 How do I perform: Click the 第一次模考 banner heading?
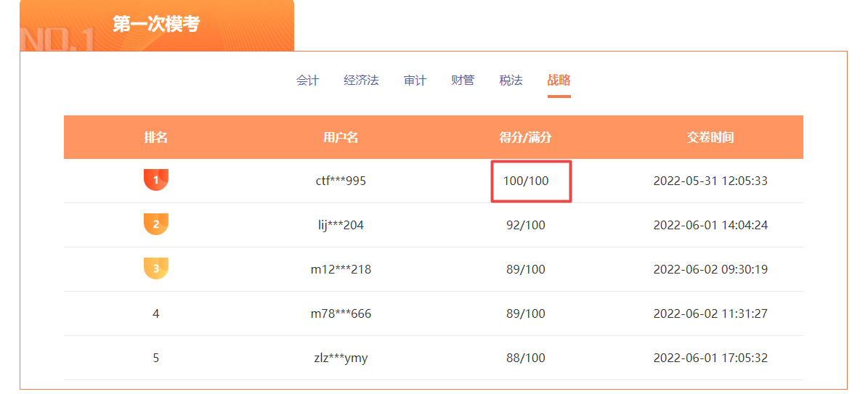coord(156,25)
